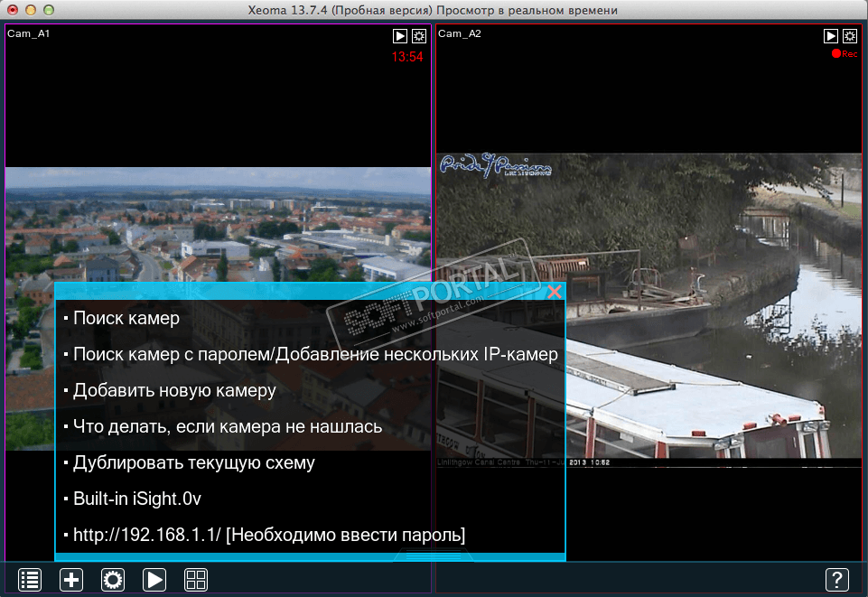The height and width of the screenshot is (597, 868).
Task: Choose 'Дублировать текущую схему'
Action: click(x=194, y=462)
